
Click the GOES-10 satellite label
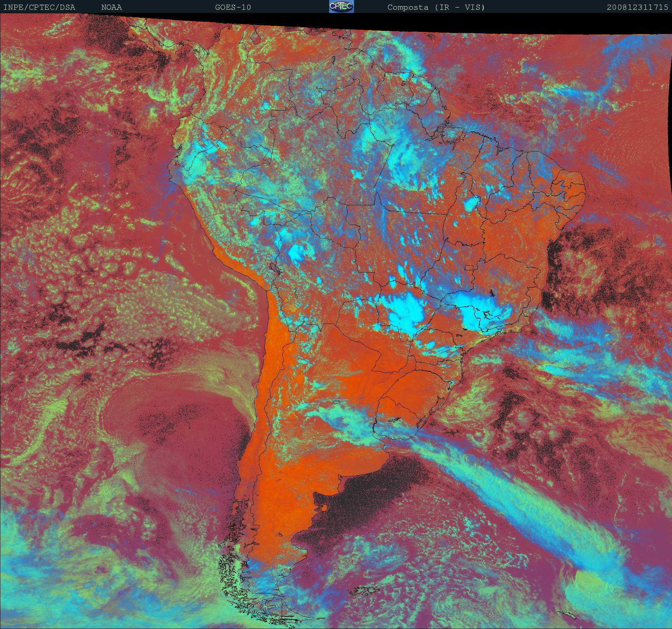click(x=233, y=7)
